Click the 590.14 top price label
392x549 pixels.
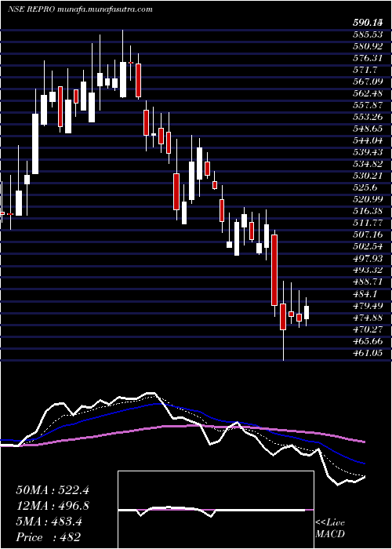coord(367,23)
